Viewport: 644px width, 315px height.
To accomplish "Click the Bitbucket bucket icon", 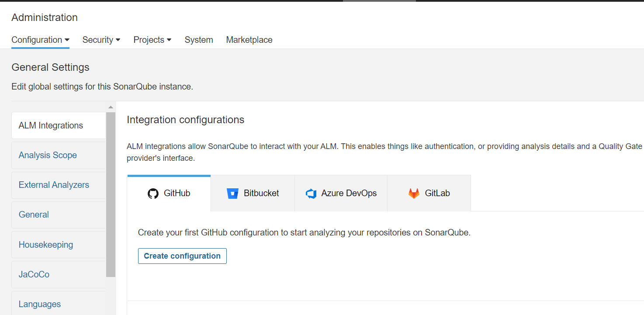I will [x=232, y=194].
